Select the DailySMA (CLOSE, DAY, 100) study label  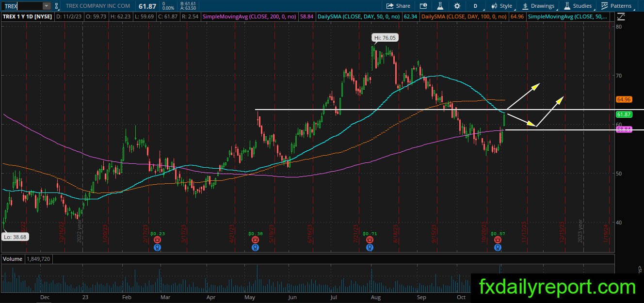click(x=465, y=16)
